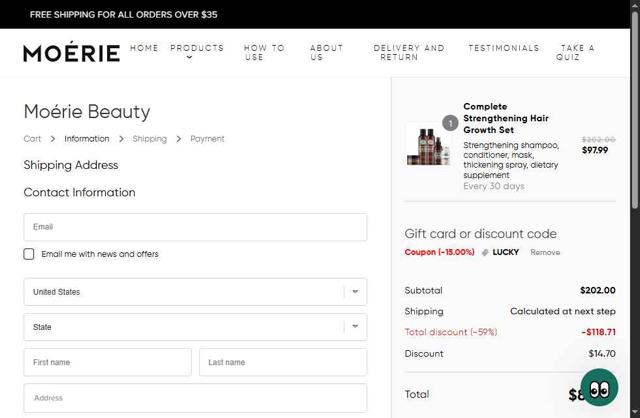Click the Complete Strengthening Hair Growth Set title
Image resolution: width=640 pixels, height=418 pixels.
pyautogui.click(x=506, y=118)
